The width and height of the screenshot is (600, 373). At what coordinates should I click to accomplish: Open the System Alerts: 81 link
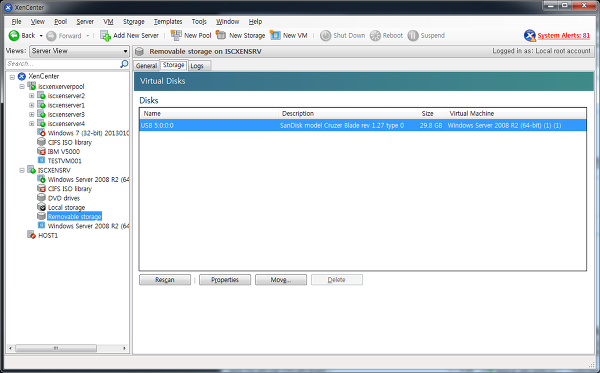(x=564, y=36)
